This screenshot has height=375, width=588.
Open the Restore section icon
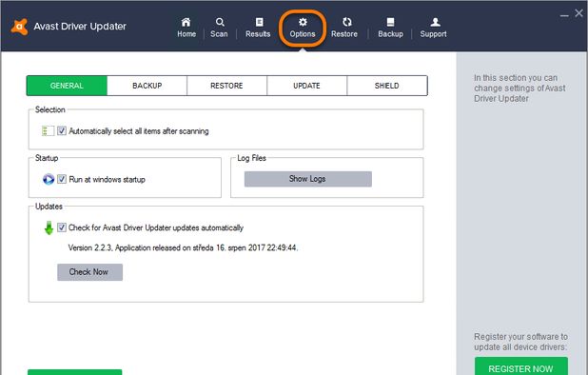pyautogui.click(x=347, y=22)
